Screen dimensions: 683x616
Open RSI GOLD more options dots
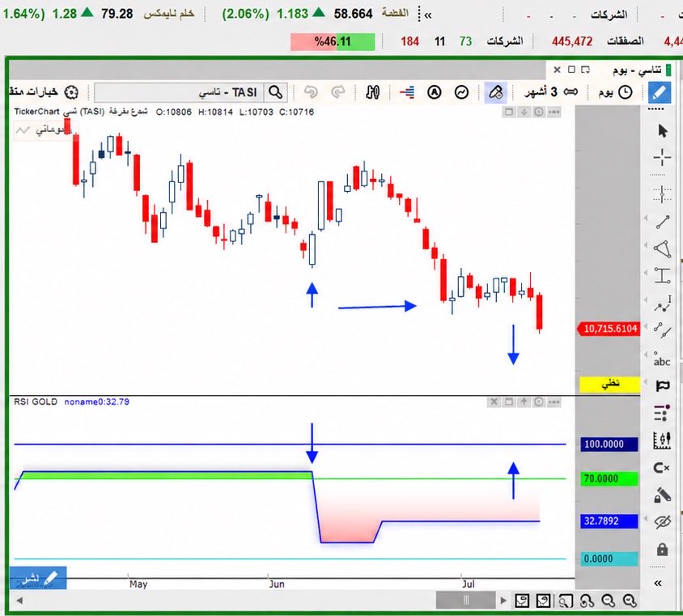click(554, 401)
